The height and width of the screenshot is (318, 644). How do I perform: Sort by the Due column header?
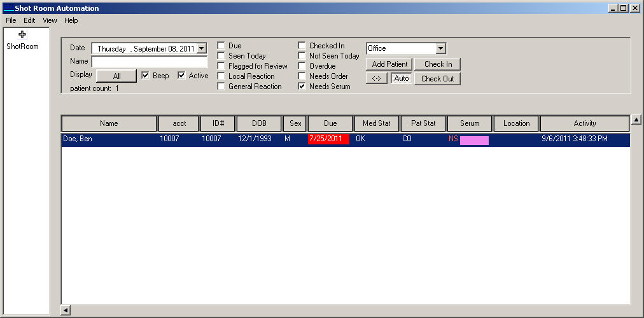pos(330,123)
